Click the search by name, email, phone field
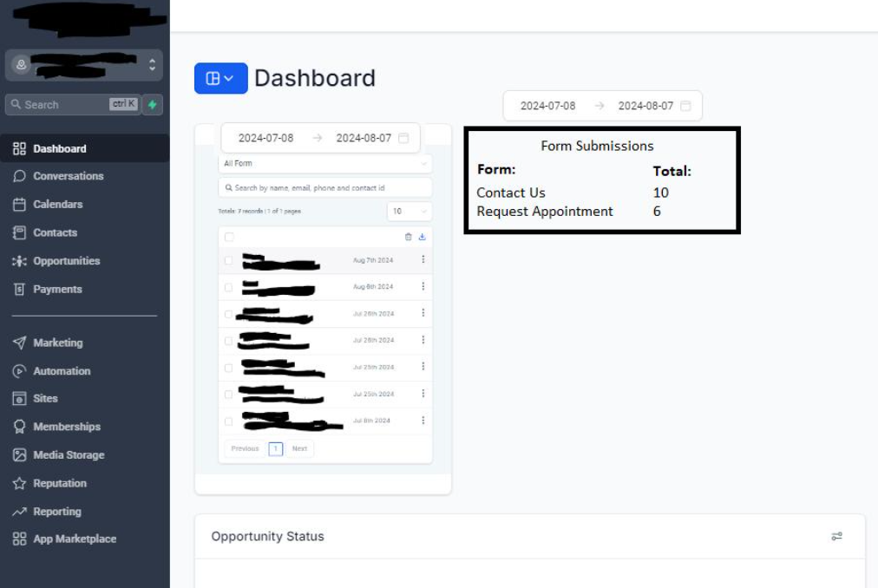This screenshot has width=878, height=588. 324,188
